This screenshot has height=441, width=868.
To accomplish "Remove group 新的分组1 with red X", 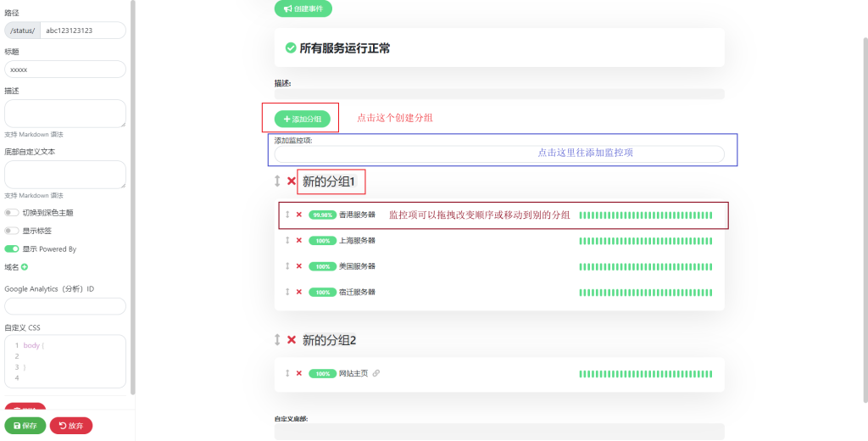I will (x=292, y=181).
